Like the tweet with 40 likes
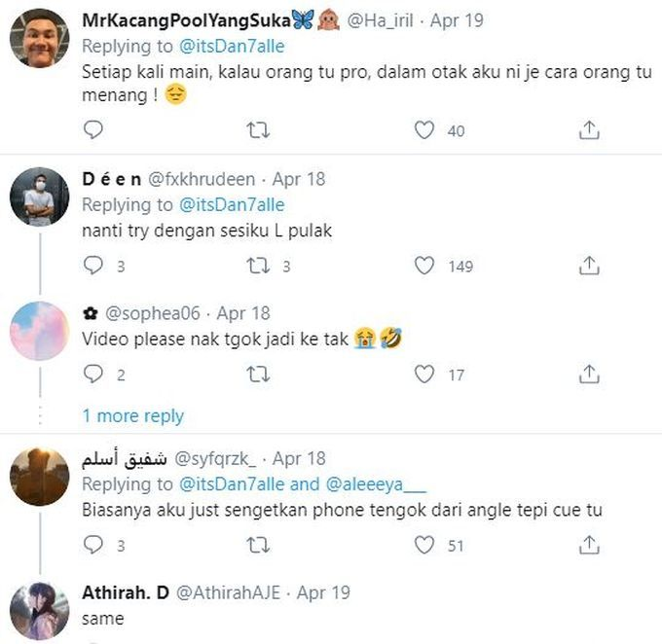Image resolution: width=662 pixels, height=644 pixels. (424, 130)
